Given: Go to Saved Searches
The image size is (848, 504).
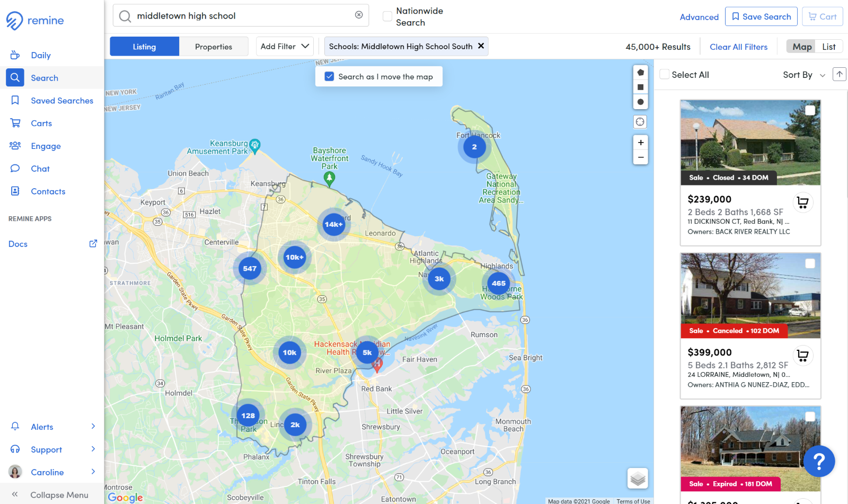Looking at the screenshot, I should [62, 101].
